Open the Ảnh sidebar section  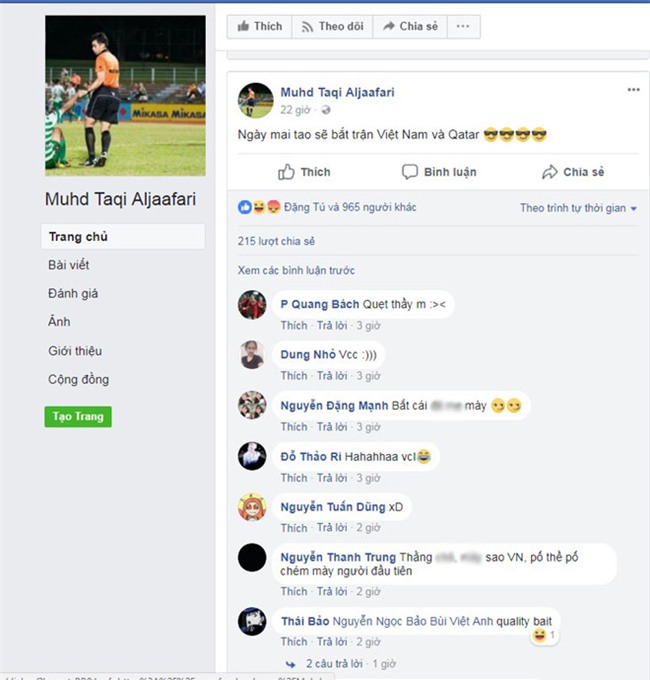(59, 322)
